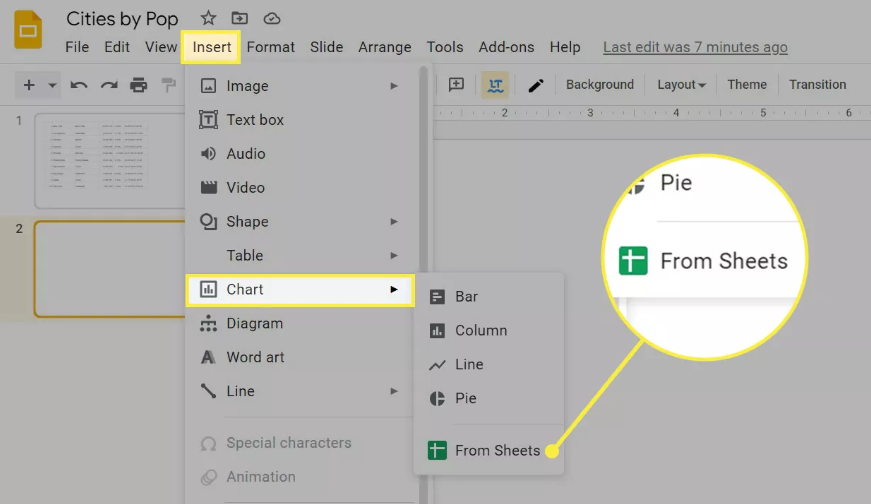Open the Layout dropdown

coord(682,84)
